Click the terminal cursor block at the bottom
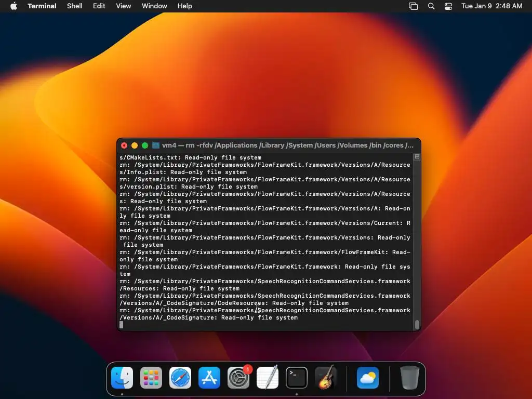The height and width of the screenshot is (399, 532). click(122, 325)
